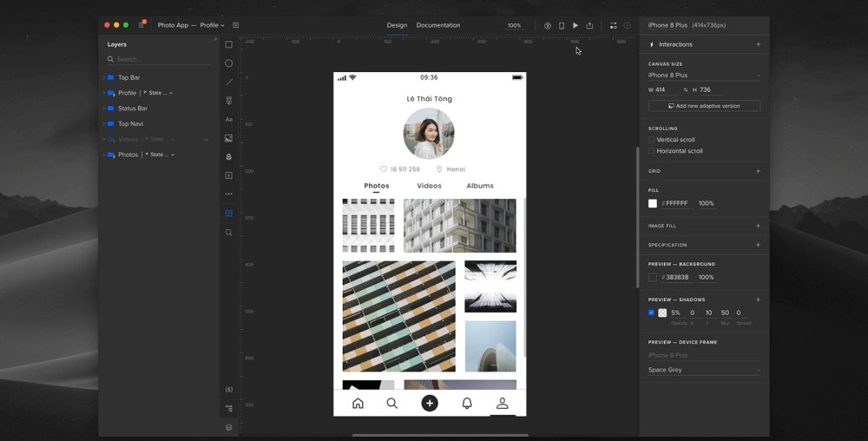Switch to the Documentation tab

(437, 25)
